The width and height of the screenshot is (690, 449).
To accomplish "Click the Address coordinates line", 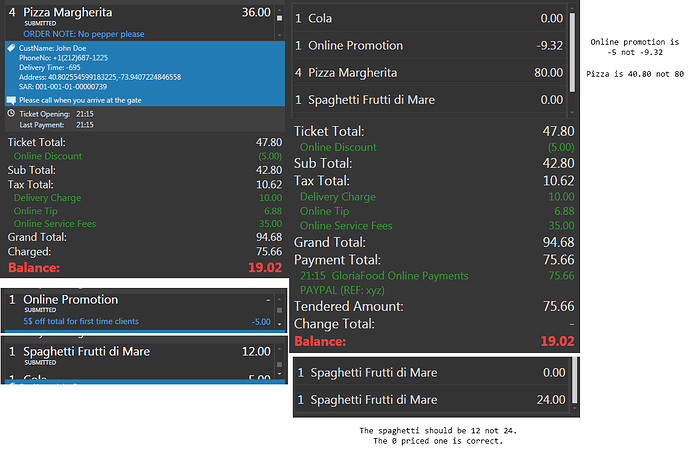I will (x=100, y=77).
